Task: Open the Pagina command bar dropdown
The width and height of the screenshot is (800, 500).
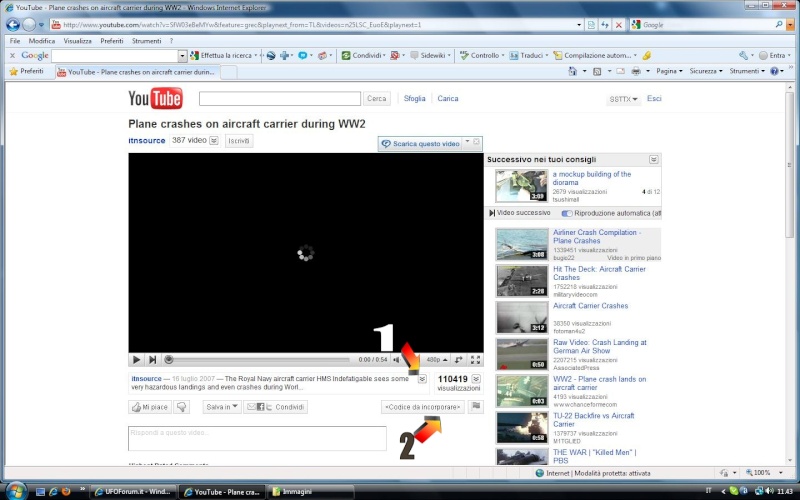Action: 669,71
